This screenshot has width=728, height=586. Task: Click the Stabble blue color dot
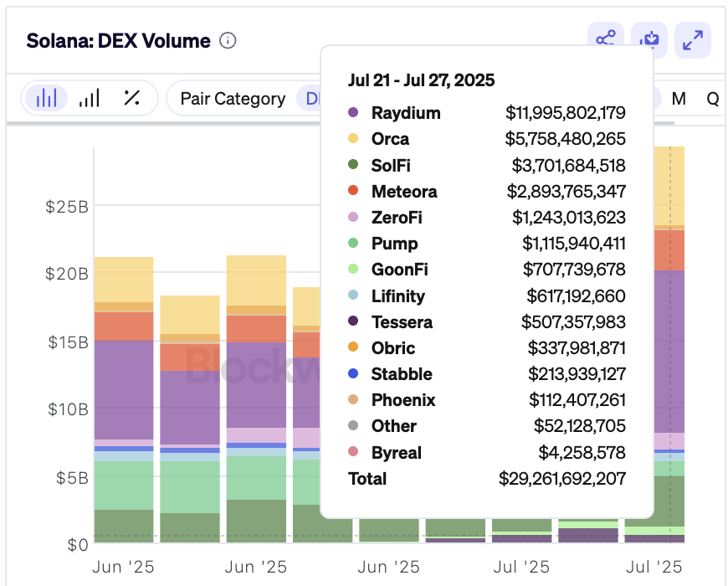[x=353, y=373]
